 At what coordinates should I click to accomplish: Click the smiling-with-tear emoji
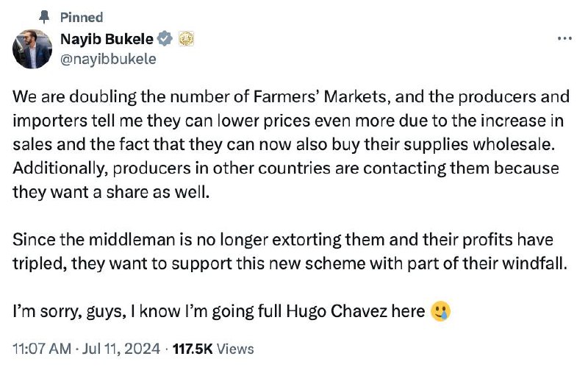(x=440, y=311)
